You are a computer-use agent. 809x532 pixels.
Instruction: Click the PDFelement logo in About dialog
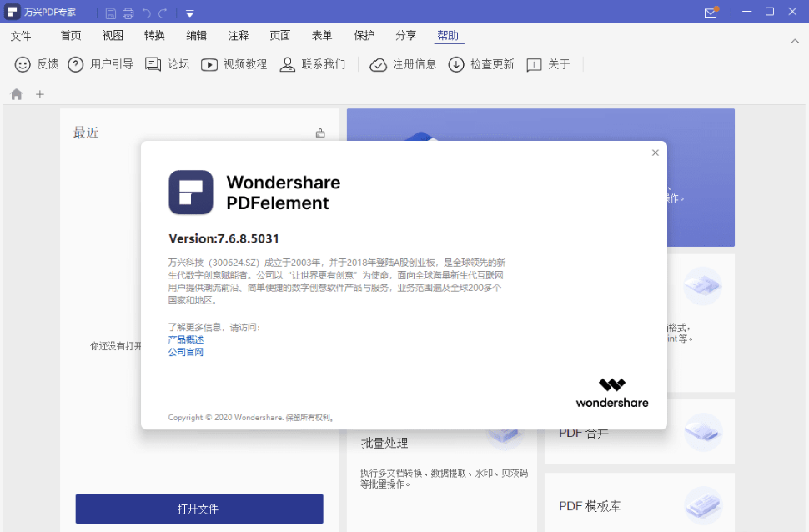click(191, 193)
